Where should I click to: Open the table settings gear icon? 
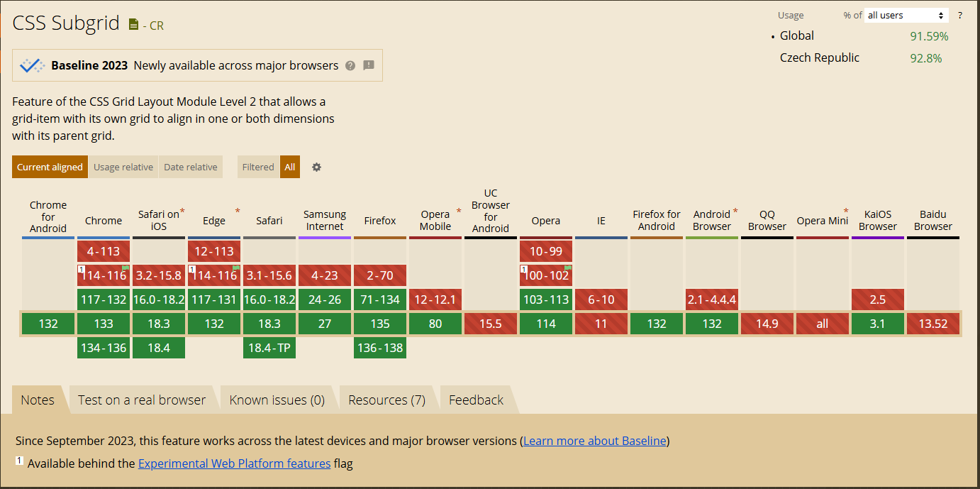coord(316,167)
